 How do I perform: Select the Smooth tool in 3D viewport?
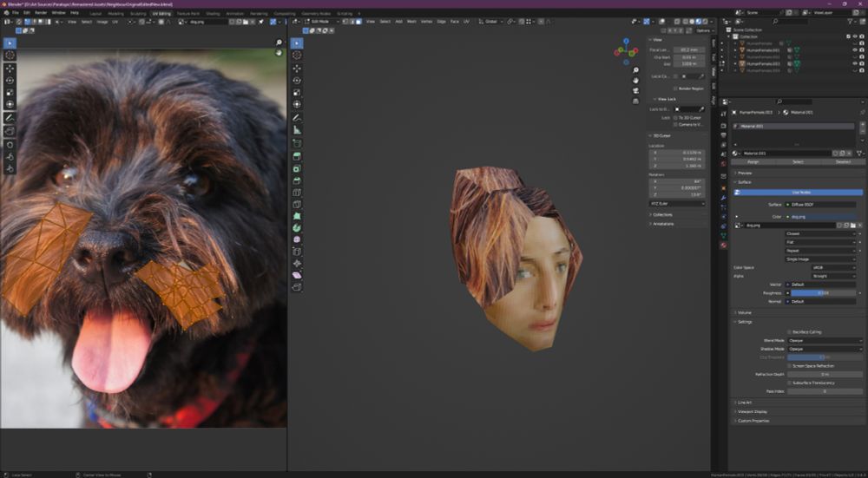point(297,239)
